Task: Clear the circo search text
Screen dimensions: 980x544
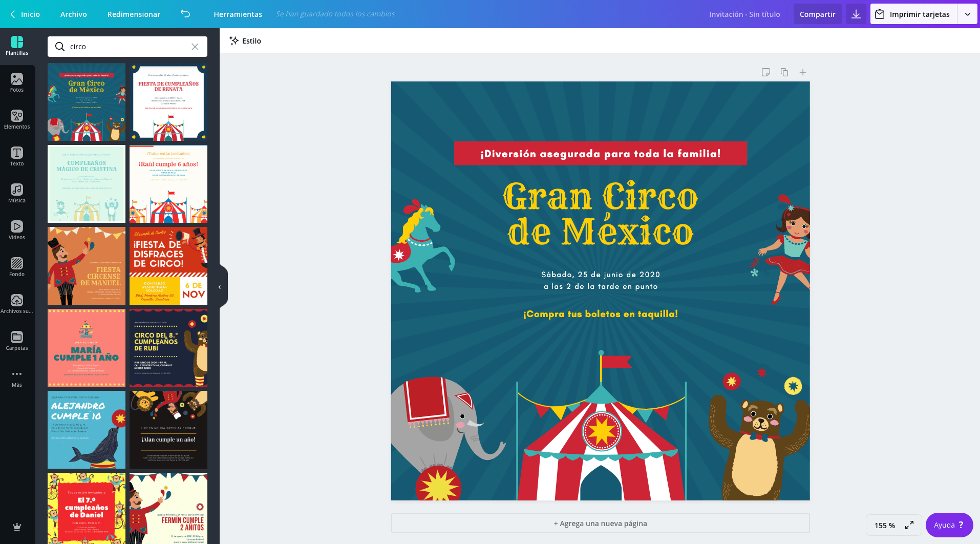Action: coord(195,47)
